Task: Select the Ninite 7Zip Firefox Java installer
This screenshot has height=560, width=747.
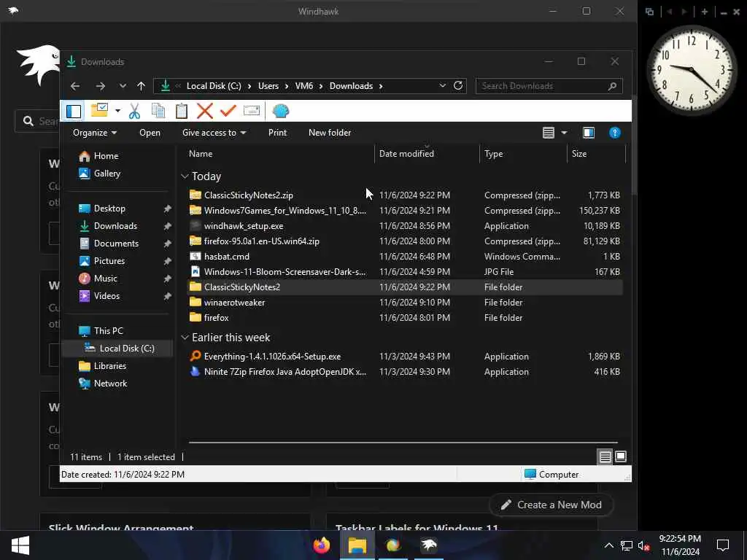Action: pyautogui.click(x=405, y=371)
